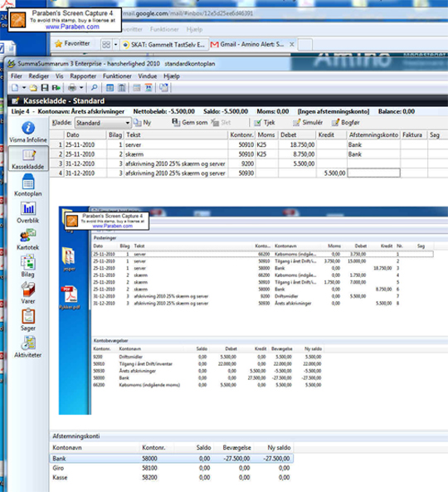Click the Simulér button
This screenshot has height=492, width=448.
tap(308, 123)
